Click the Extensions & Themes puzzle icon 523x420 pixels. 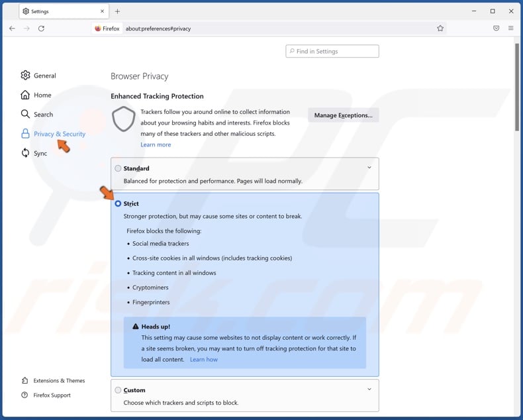25,380
